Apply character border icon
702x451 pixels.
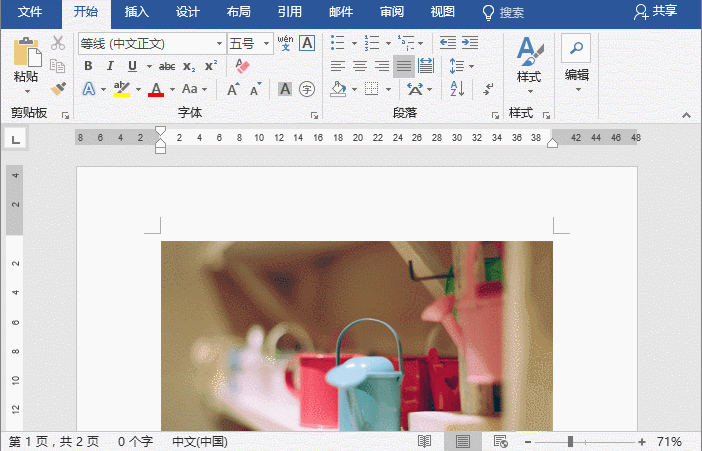point(307,43)
